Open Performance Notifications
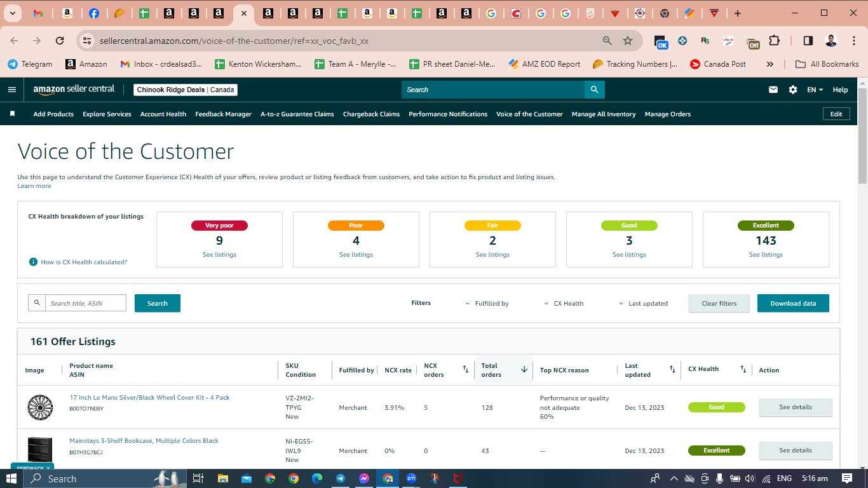This screenshot has height=488, width=868. point(448,114)
